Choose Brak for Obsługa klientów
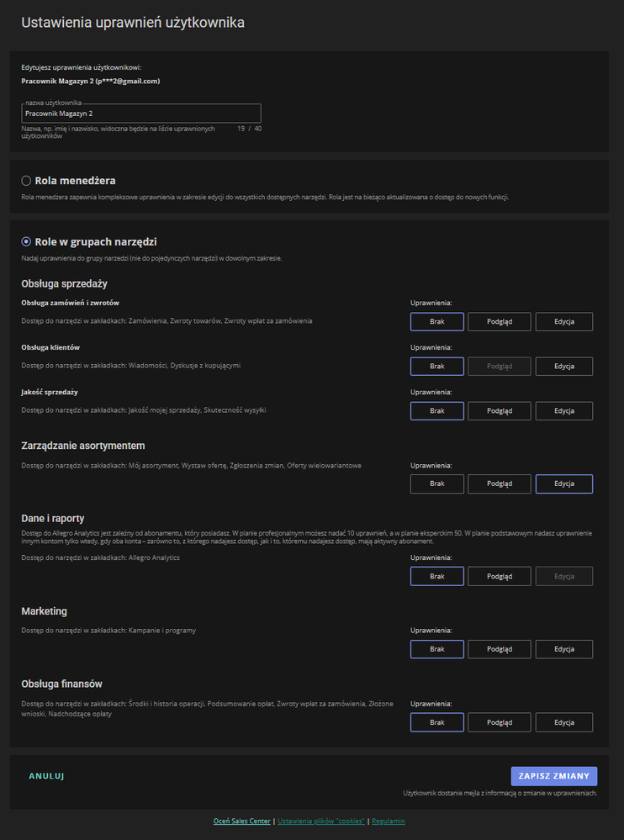The width and height of the screenshot is (624, 840). pos(436,367)
